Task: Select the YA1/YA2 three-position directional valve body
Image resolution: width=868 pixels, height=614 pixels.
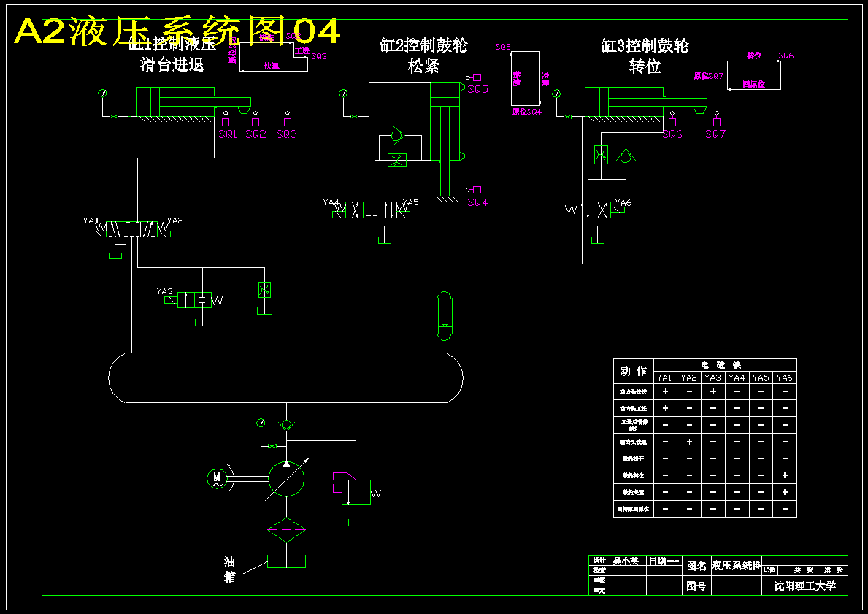Action: [131, 229]
